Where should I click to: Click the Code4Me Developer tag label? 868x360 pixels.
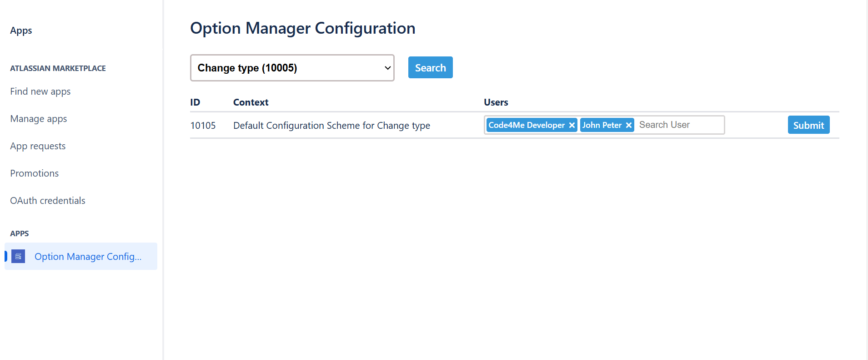click(x=527, y=125)
